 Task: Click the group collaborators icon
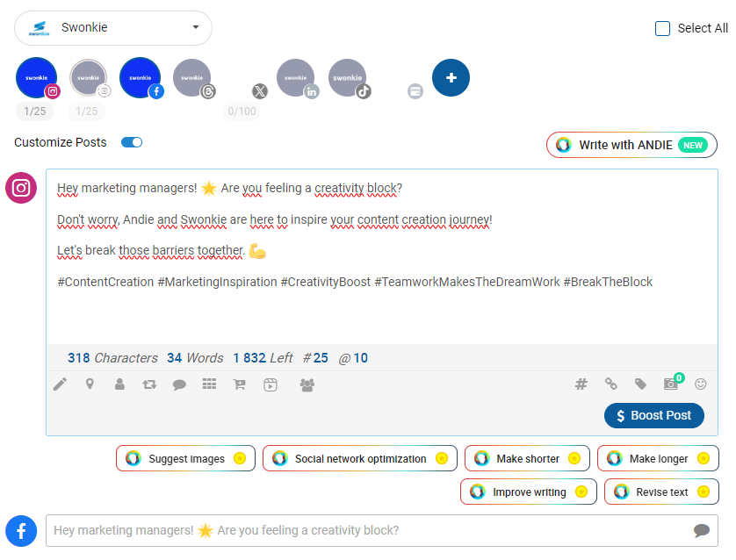307,385
